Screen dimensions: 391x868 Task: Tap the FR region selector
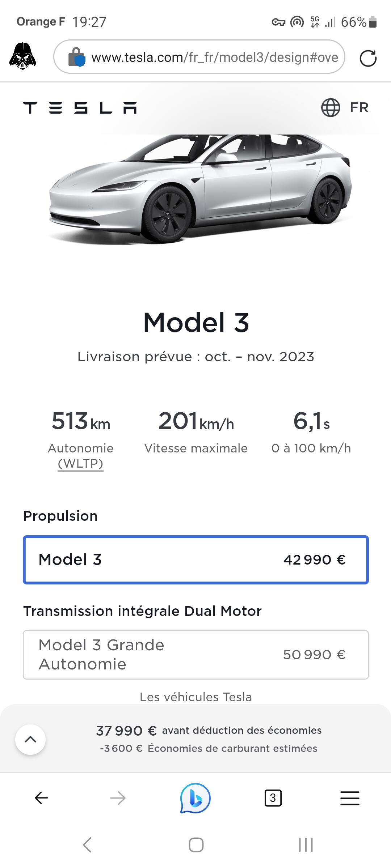pyautogui.click(x=359, y=108)
